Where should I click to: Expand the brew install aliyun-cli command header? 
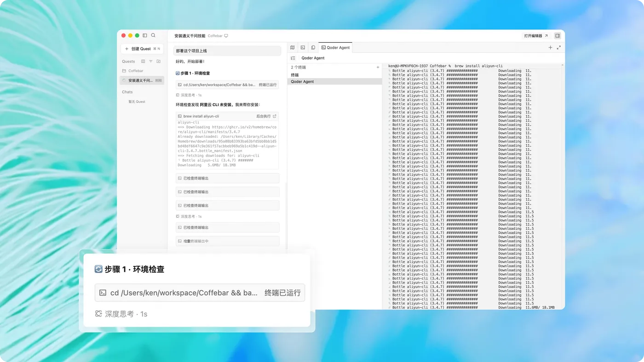(x=227, y=116)
